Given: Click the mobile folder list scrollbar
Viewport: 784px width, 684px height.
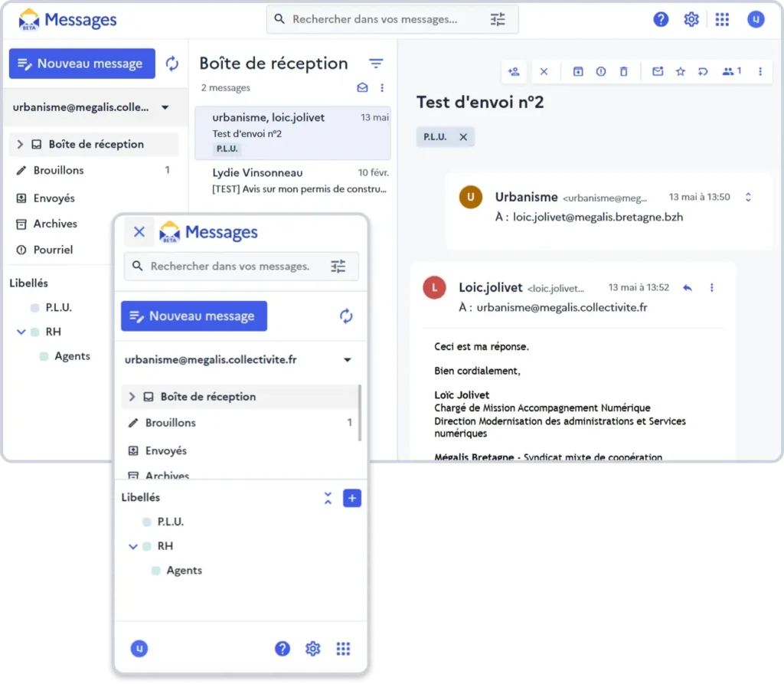Looking at the screenshot, I should 360,413.
